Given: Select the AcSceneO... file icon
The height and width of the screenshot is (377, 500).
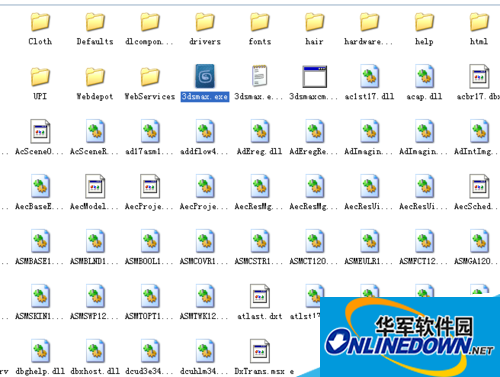Looking at the screenshot, I should tap(40, 131).
